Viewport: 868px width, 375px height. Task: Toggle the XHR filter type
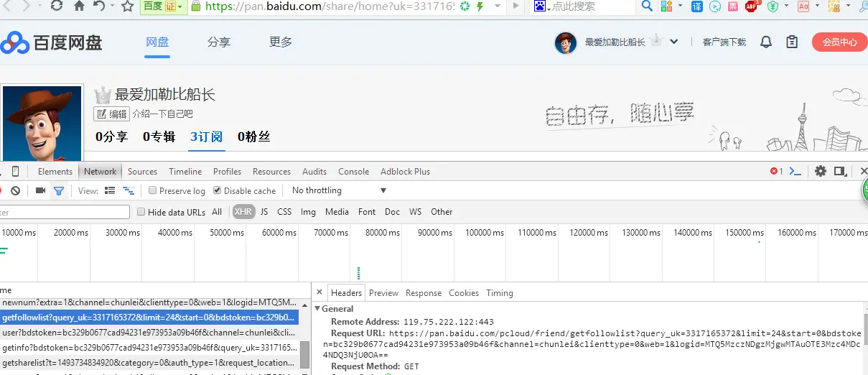tap(243, 212)
